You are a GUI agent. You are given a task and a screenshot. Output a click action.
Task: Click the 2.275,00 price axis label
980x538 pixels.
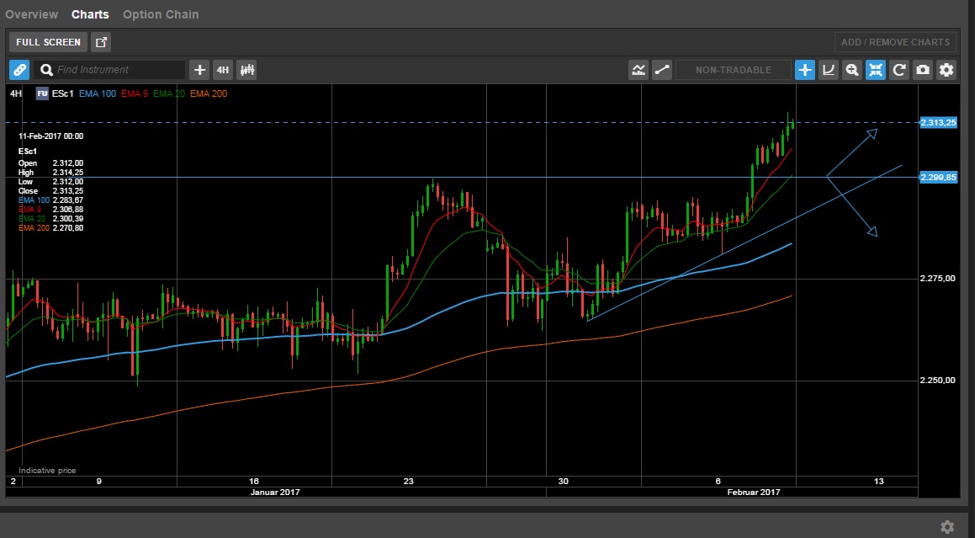937,279
